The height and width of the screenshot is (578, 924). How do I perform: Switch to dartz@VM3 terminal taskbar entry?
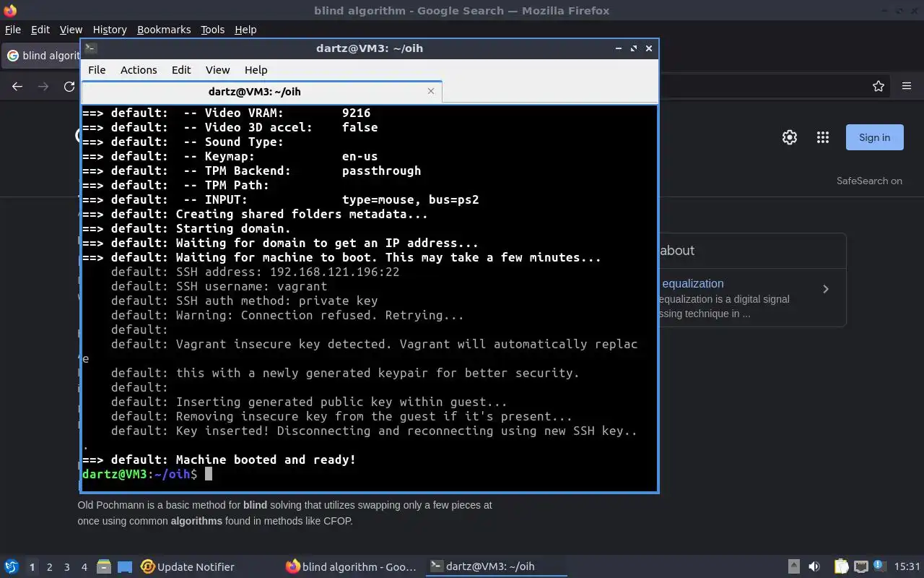[497, 566]
